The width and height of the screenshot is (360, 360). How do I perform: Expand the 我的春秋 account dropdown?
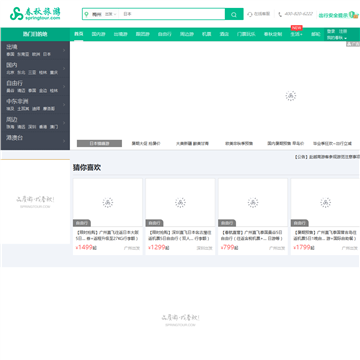337,38
